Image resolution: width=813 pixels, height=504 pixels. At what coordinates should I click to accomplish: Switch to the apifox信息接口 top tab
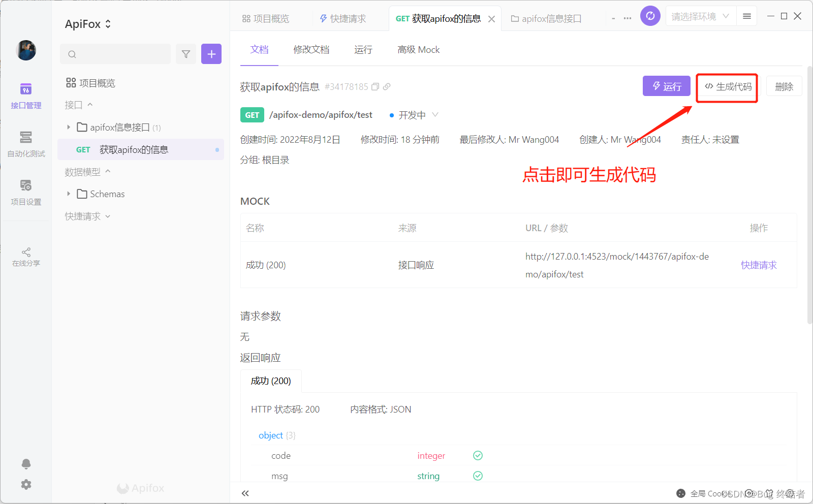(x=546, y=19)
